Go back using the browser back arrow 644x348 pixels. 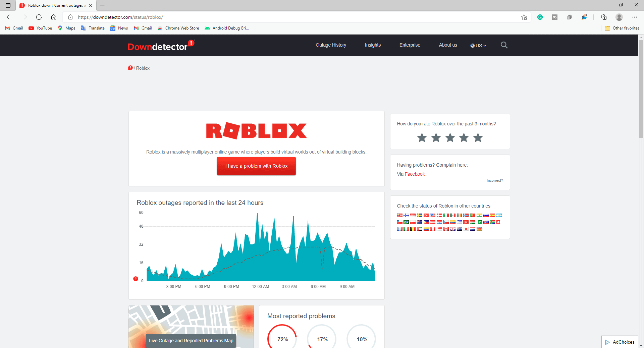click(9, 17)
